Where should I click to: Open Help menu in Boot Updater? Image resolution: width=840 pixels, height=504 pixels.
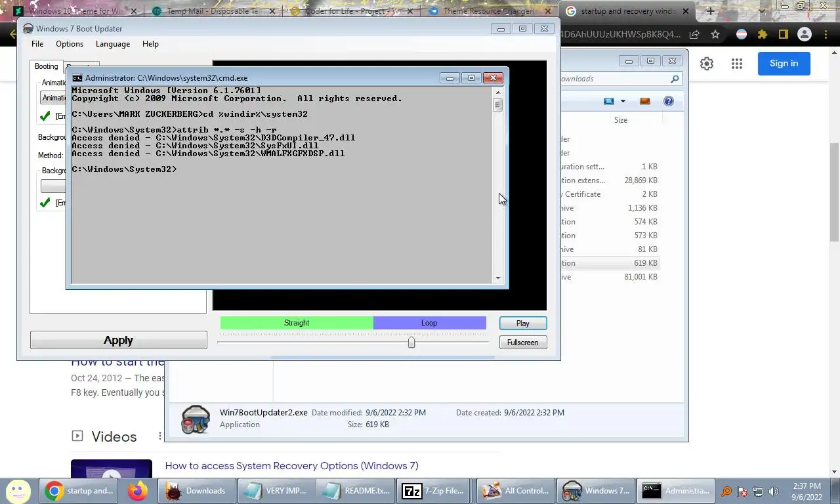[x=150, y=44]
